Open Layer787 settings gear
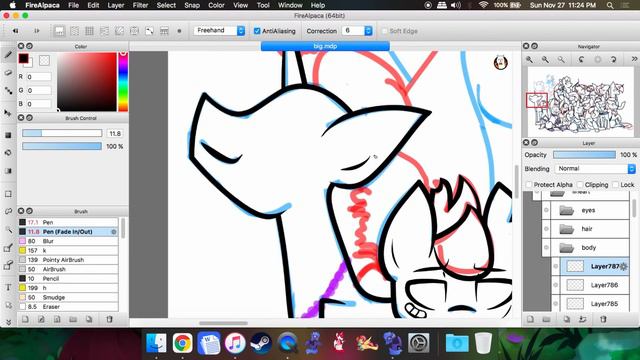Image resolution: width=640 pixels, height=360 pixels. click(623, 267)
